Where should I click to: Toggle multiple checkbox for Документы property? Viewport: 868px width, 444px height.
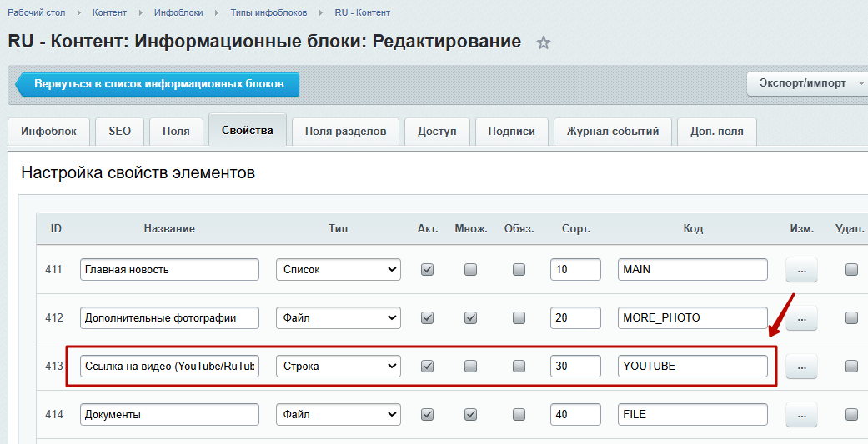[x=471, y=414]
